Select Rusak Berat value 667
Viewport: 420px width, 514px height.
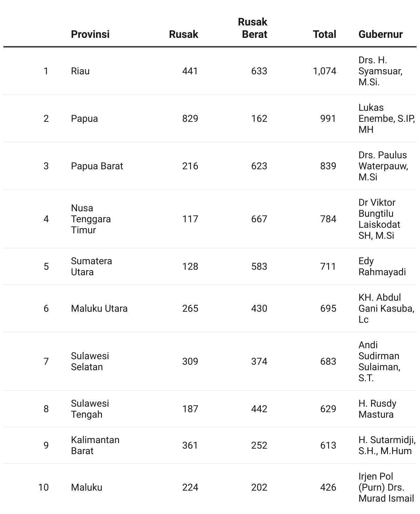pos(259,219)
